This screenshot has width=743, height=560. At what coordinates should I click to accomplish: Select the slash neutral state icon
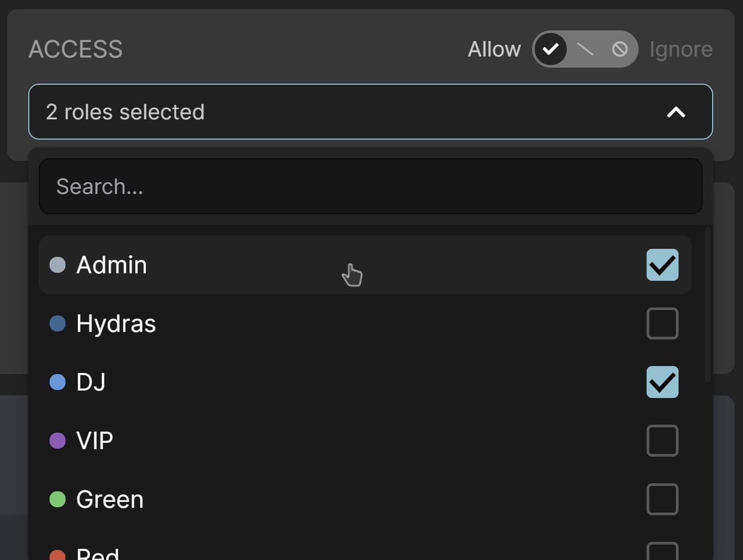pos(585,49)
